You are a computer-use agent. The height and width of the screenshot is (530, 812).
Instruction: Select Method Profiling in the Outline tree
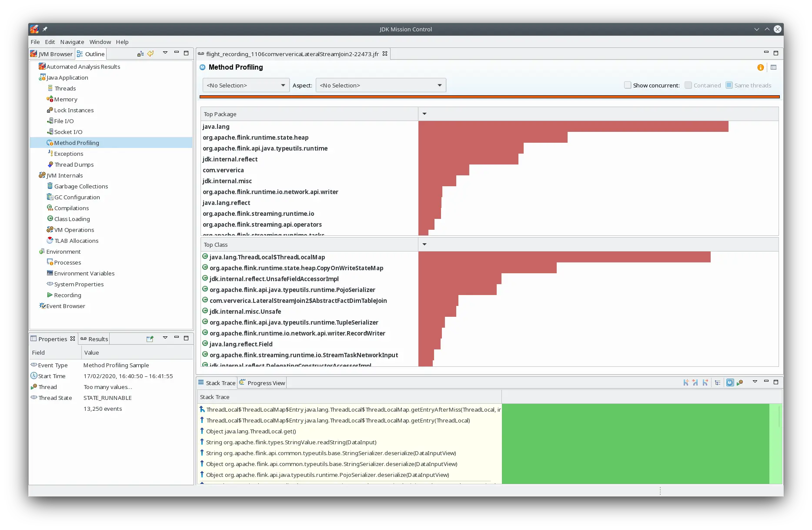click(x=77, y=142)
